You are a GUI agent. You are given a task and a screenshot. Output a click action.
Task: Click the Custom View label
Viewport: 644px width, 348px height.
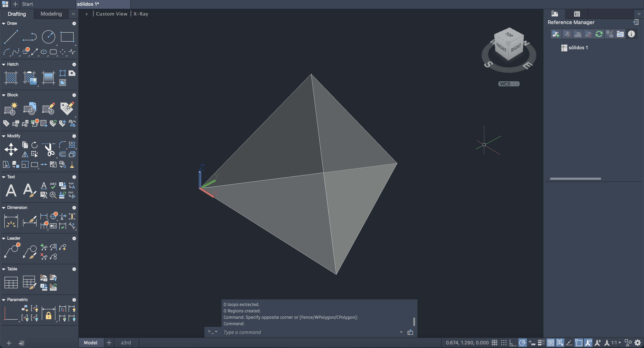(x=112, y=14)
